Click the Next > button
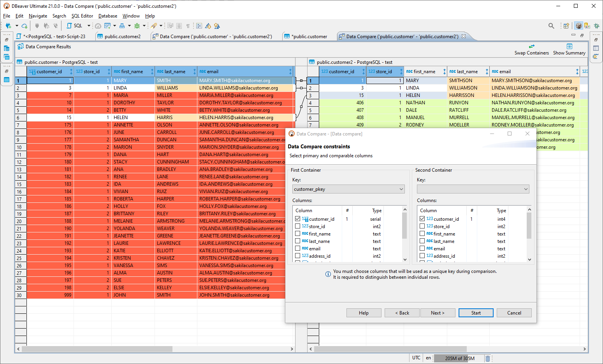The image size is (603, 364). (x=438, y=313)
